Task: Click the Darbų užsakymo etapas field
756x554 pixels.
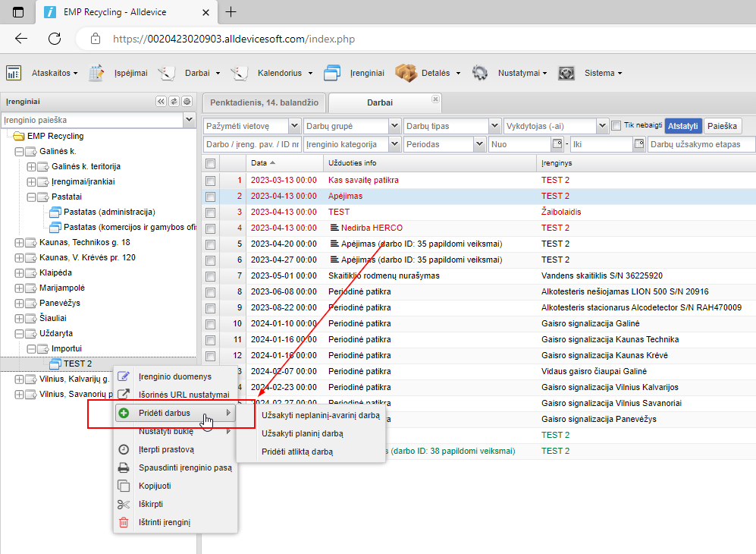Action: 701,144
